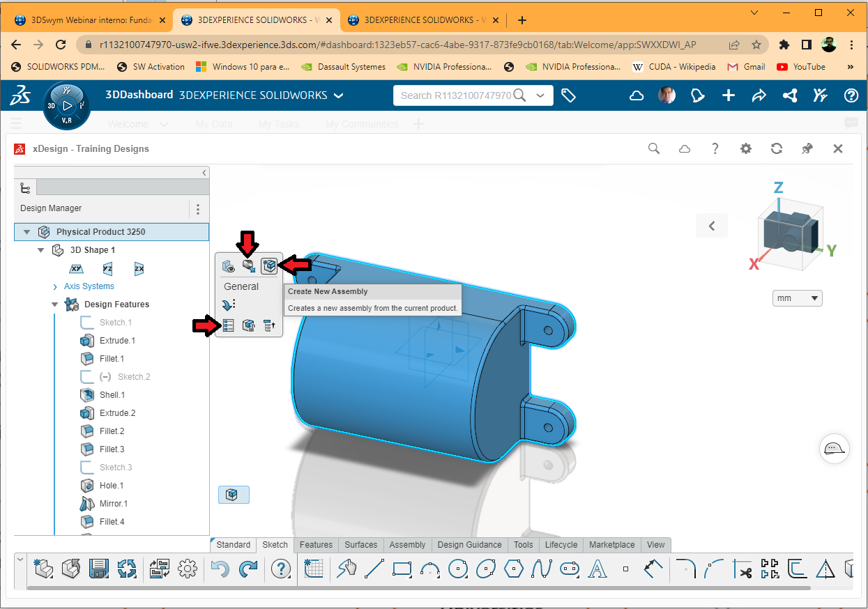Screen dimensions: 868x609
Task: Switch to the Surfaces tab
Action: click(x=361, y=545)
